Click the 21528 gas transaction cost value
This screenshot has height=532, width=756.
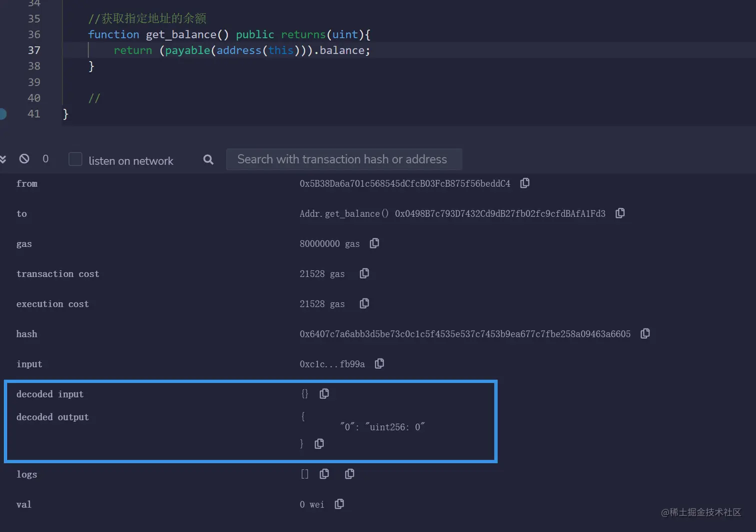pos(322,274)
